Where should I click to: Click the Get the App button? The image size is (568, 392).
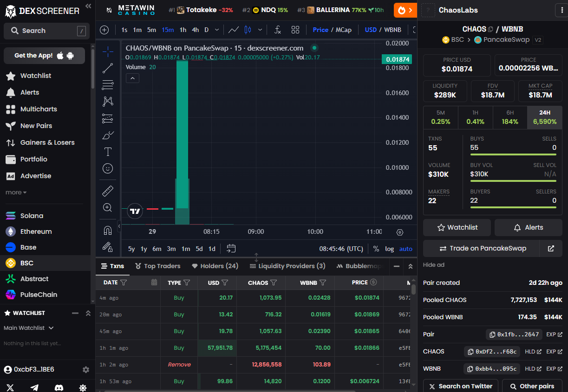(44, 56)
